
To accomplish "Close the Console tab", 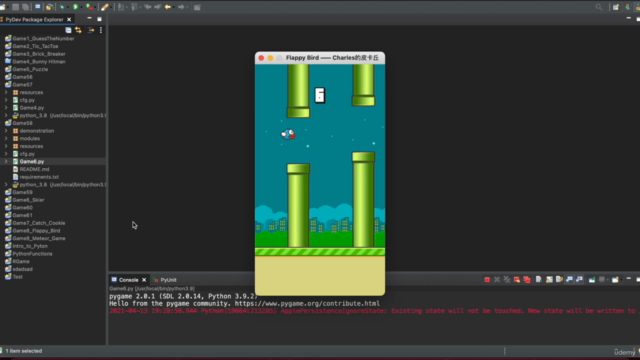I will pos(144,280).
